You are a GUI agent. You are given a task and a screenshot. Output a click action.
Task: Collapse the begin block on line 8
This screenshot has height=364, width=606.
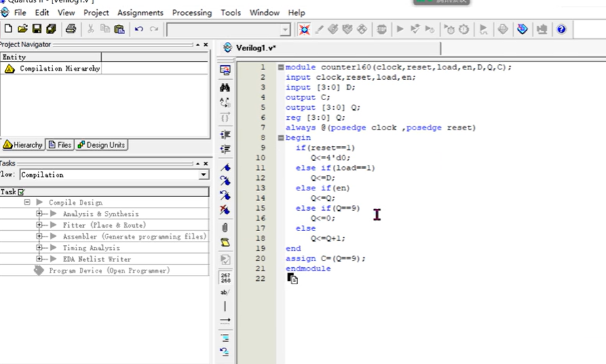(x=281, y=137)
